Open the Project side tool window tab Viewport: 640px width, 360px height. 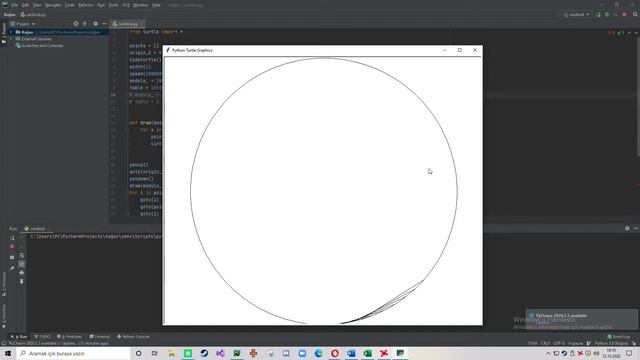click(x=4, y=34)
